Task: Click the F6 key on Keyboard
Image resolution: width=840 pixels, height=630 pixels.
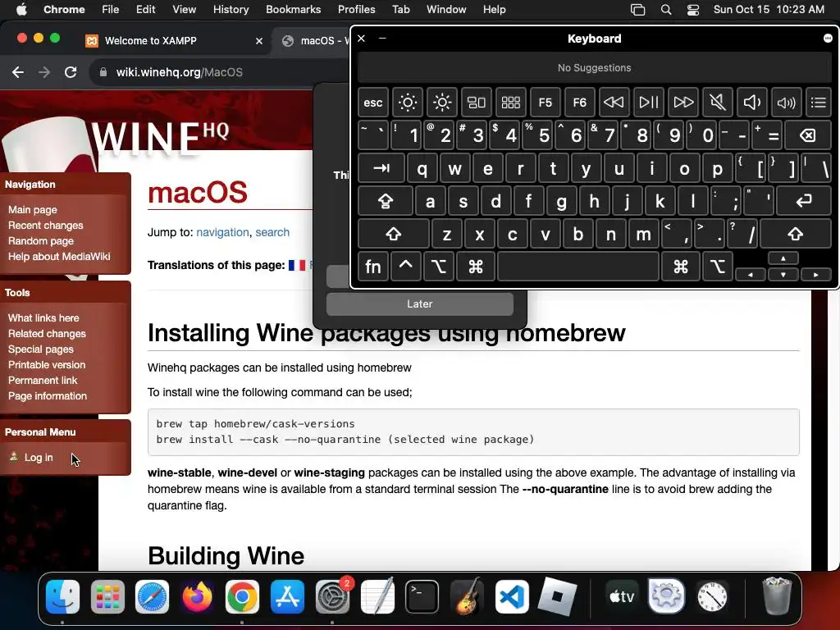Action: [580, 103]
